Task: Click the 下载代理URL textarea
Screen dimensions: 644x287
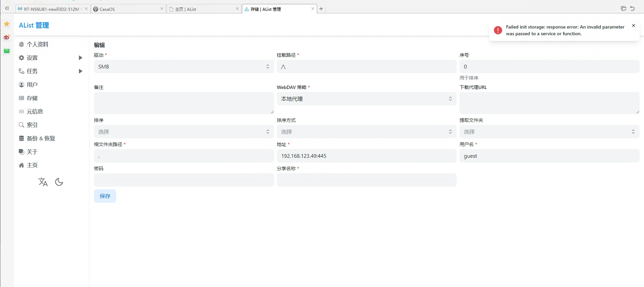Action: coord(549,103)
